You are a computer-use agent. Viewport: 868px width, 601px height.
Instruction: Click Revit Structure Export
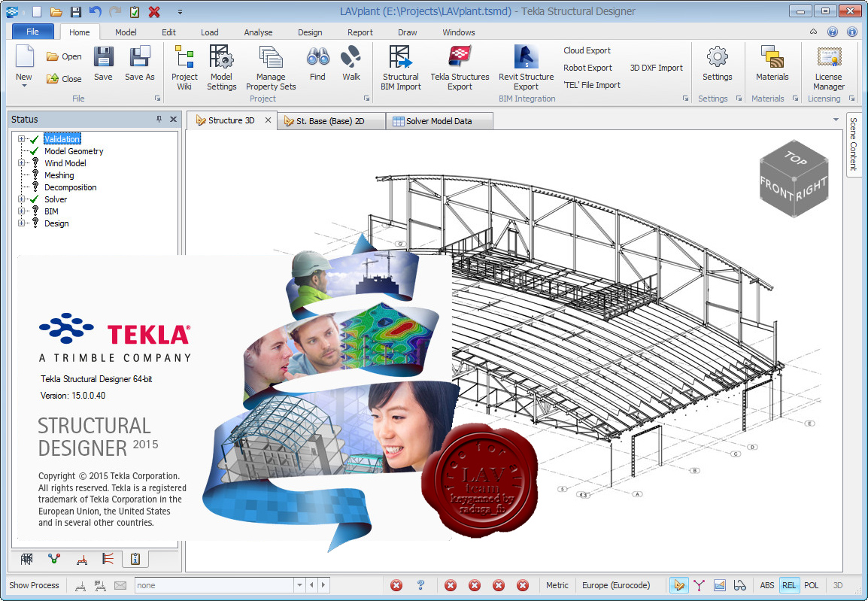pos(526,67)
